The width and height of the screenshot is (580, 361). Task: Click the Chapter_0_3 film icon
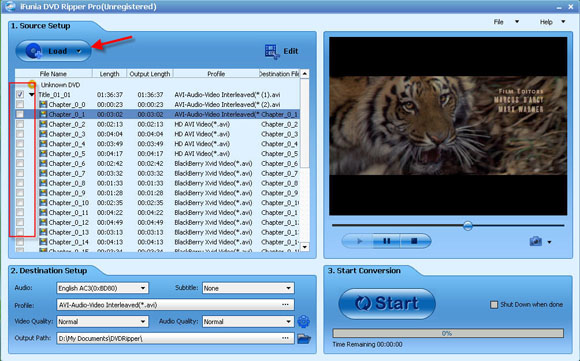(43, 134)
